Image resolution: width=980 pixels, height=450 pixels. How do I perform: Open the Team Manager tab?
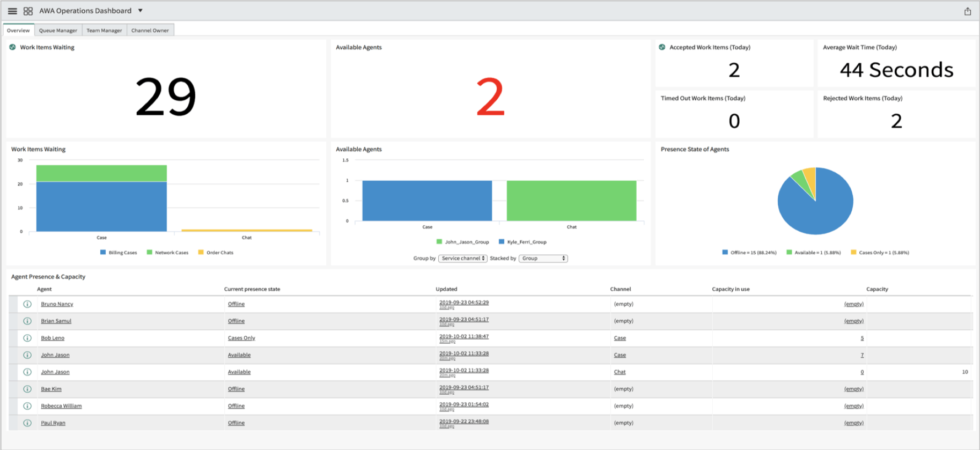click(104, 31)
